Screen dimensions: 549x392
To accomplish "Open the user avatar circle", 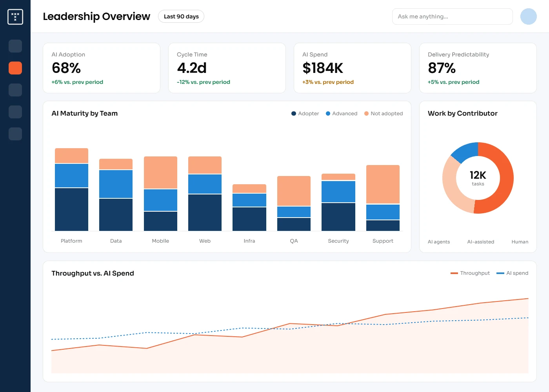I will pyautogui.click(x=528, y=16).
